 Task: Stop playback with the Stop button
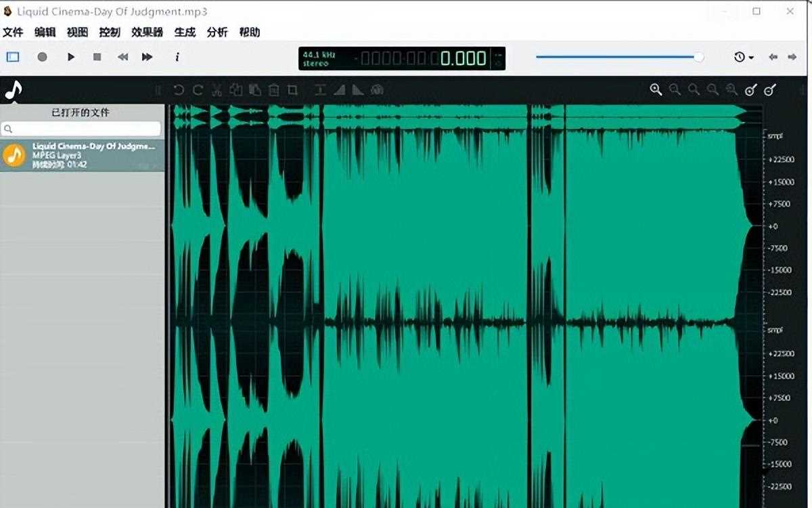pyautogui.click(x=97, y=58)
